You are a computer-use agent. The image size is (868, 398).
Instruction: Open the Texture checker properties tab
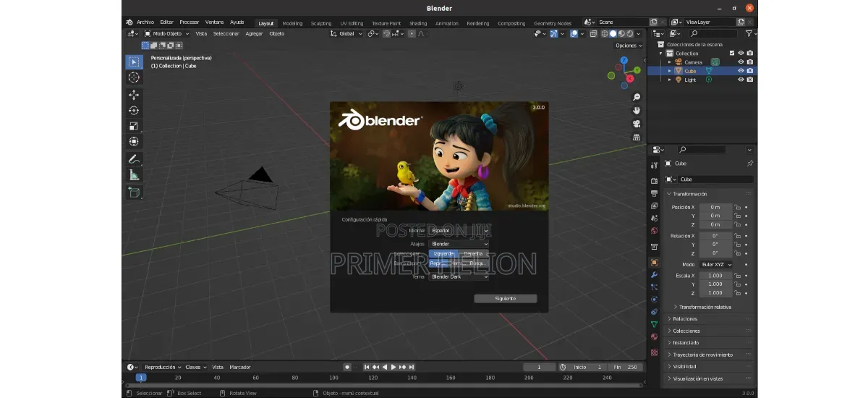tap(654, 352)
